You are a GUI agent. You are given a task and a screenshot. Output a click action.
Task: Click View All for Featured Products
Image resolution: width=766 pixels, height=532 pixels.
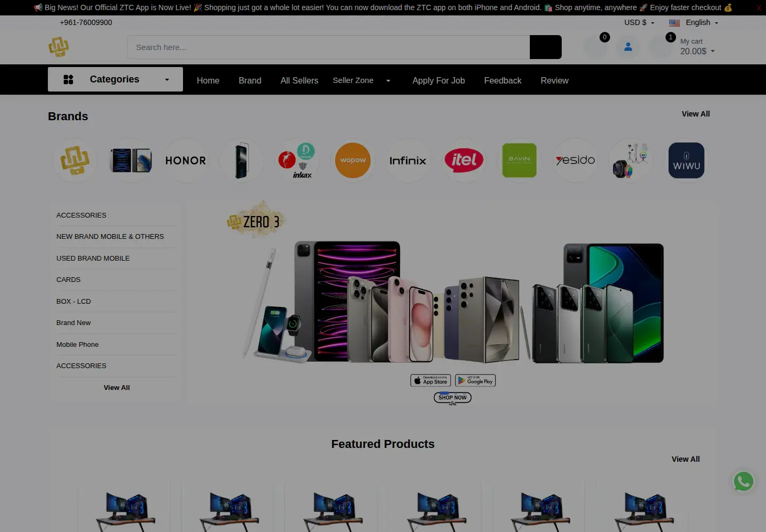click(x=686, y=459)
